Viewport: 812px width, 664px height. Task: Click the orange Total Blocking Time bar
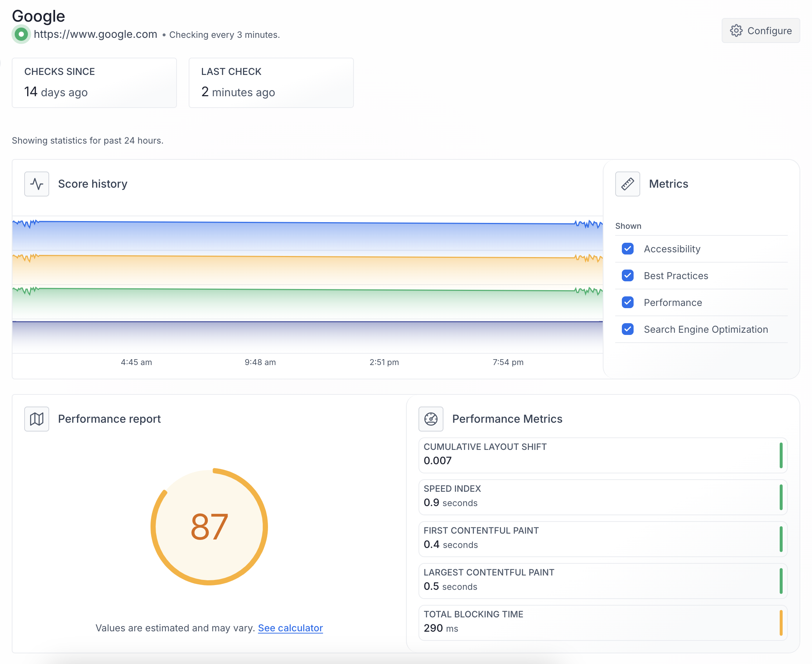(x=781, y=623)
